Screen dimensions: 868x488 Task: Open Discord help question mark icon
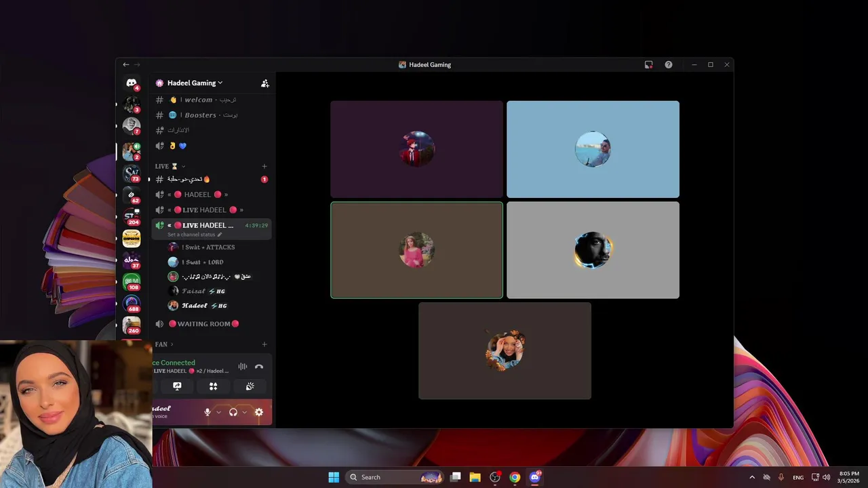pos(669,64)
